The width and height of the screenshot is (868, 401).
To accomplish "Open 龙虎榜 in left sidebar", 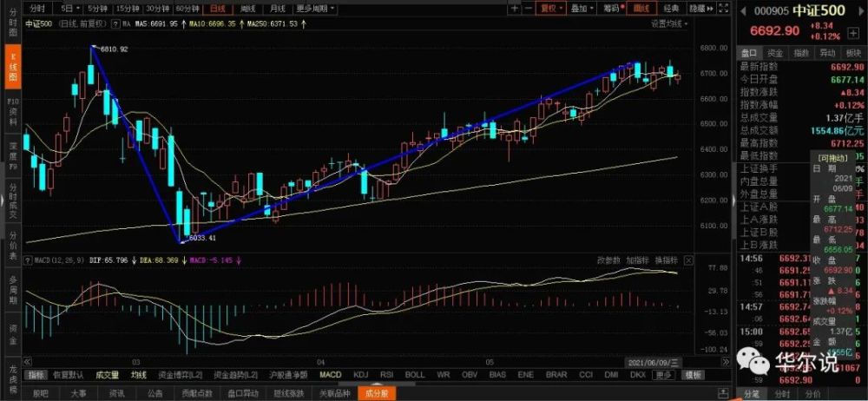I will tap(14, 379).
